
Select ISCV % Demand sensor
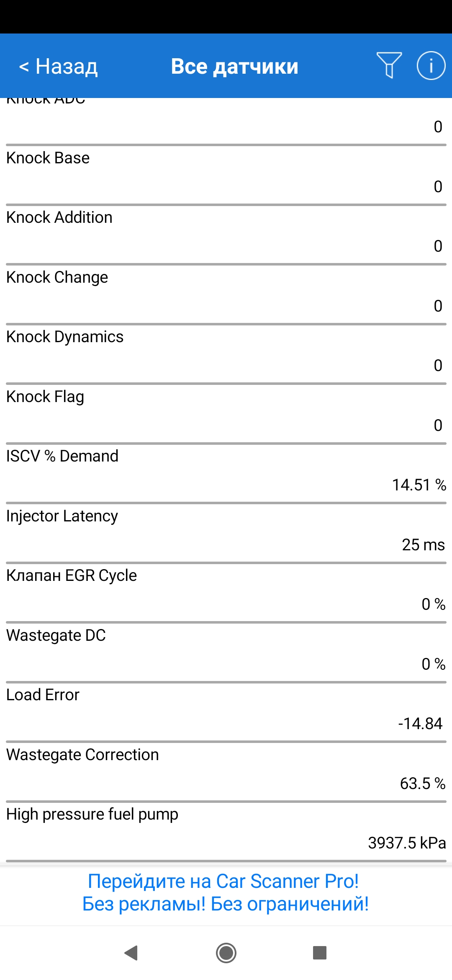[x=226, y=473]
